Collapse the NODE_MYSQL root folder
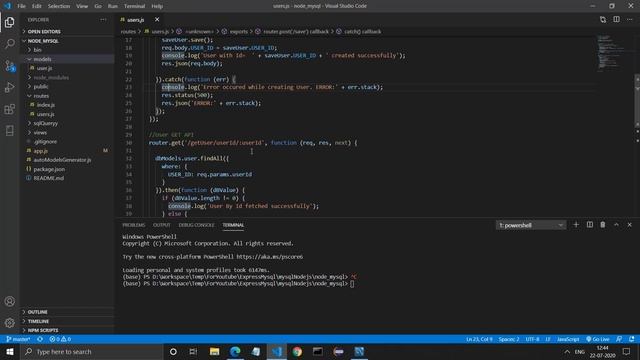The width and height of the screenshot is (640, 360). (x=67, y=41)
